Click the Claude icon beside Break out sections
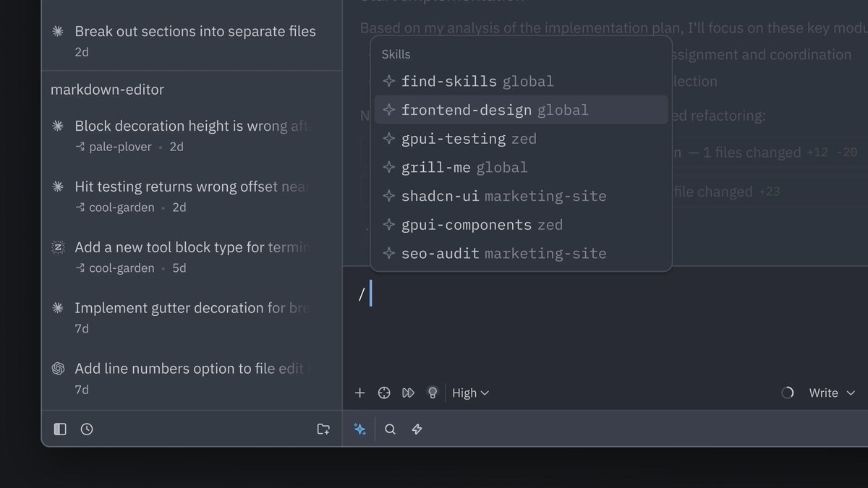The height and width of the screenshot is (488, 868). (x=59, y=31)
